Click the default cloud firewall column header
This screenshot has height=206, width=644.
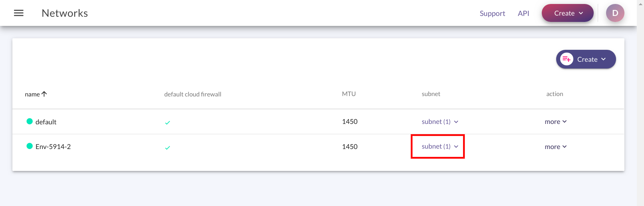tap(192, 94)
